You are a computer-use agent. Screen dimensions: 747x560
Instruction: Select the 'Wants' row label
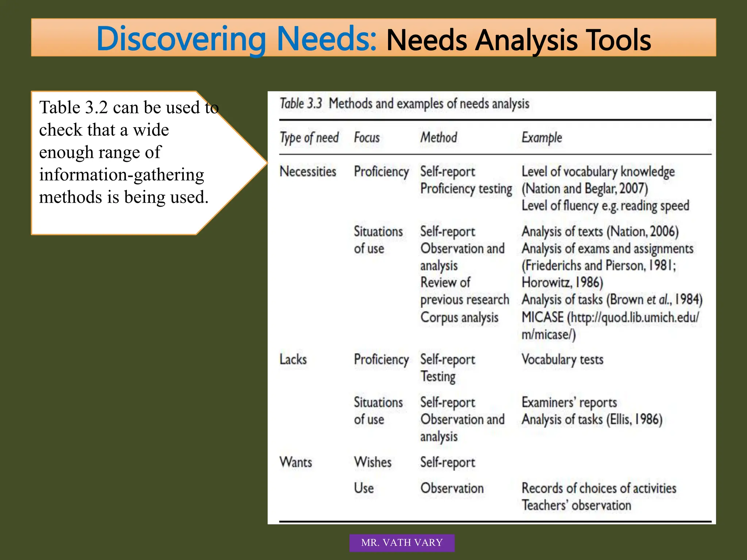[296, 462]
